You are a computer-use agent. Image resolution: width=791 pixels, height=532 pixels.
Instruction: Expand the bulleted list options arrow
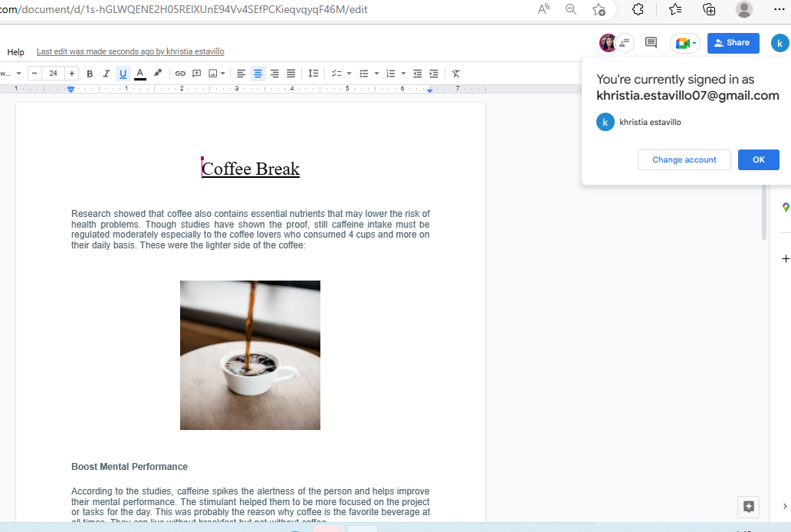coord(376,74)
